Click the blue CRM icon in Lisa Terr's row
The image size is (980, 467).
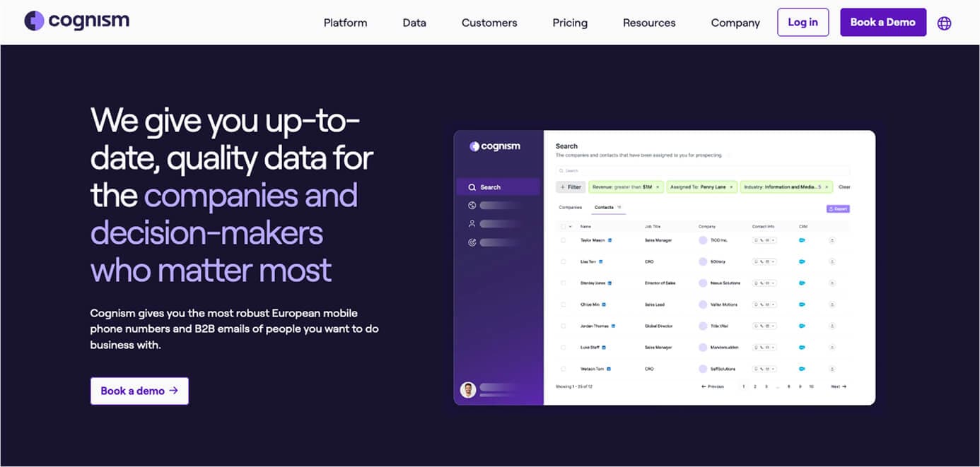(801, 261)
